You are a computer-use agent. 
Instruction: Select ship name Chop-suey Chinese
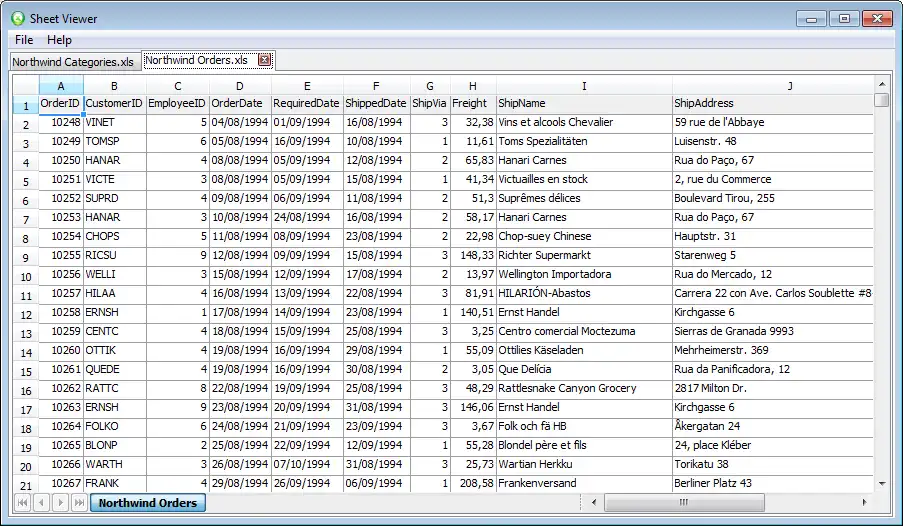[x=585, y=236]
